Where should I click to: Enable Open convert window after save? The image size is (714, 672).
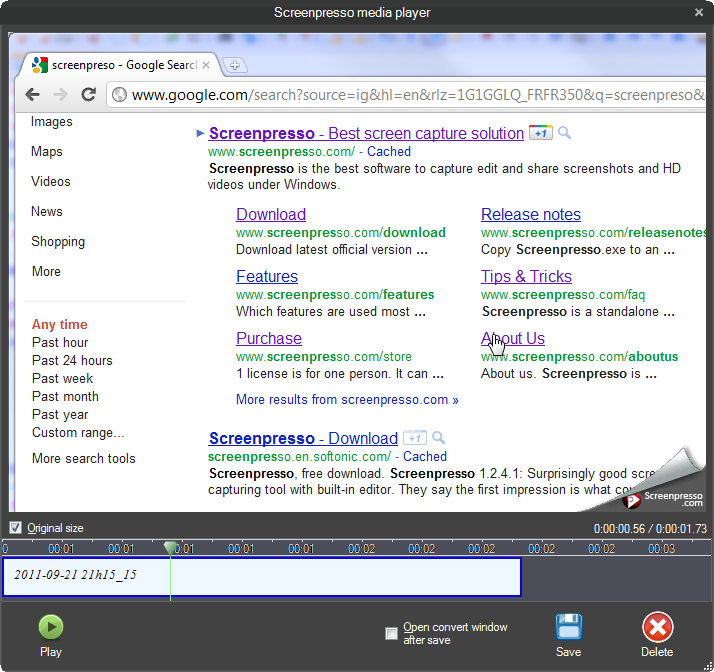coord(392,633)
